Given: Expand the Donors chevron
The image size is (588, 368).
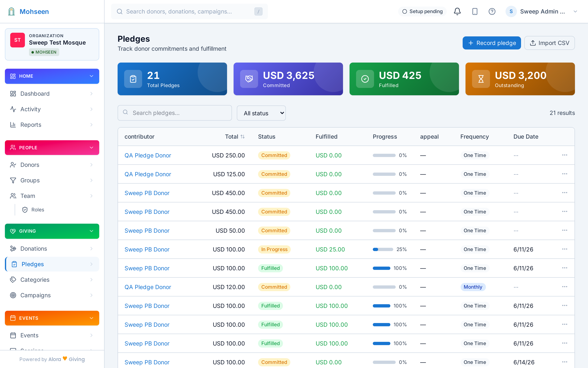Looking at the screenshot, I should [x=91, y=165].
